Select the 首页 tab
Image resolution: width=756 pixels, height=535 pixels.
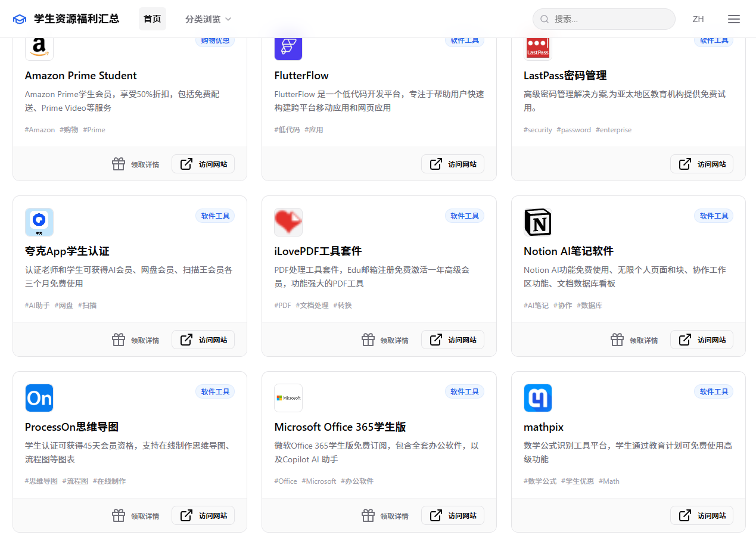tap(153, 18)
